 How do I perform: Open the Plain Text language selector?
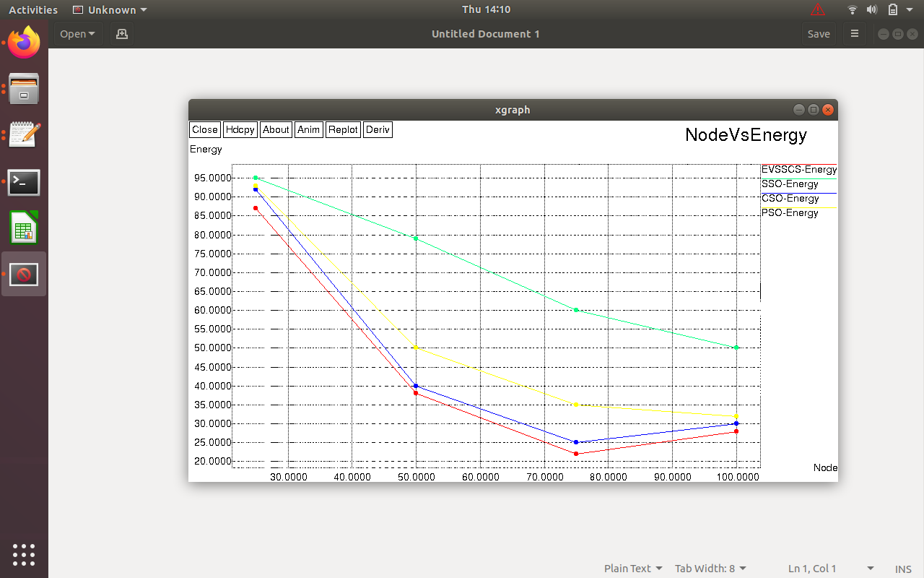pyautogui.click(x=633, y=569)
